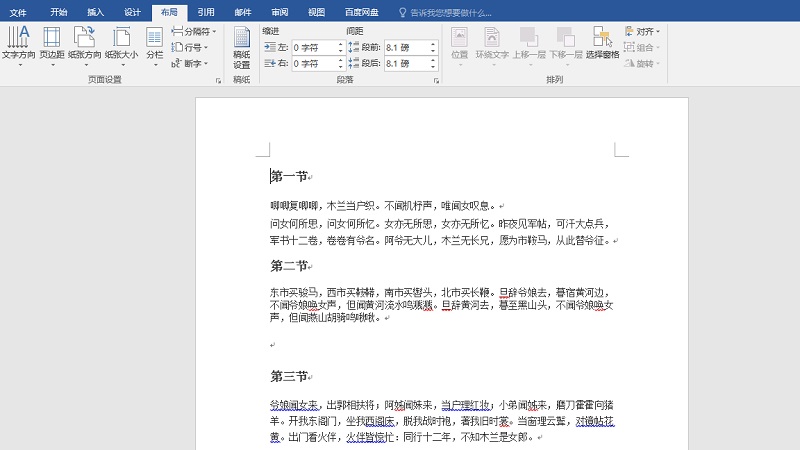Open the 纸张方向 orientation option
This screenshot has height=450, width=800.
coord(84,44)
